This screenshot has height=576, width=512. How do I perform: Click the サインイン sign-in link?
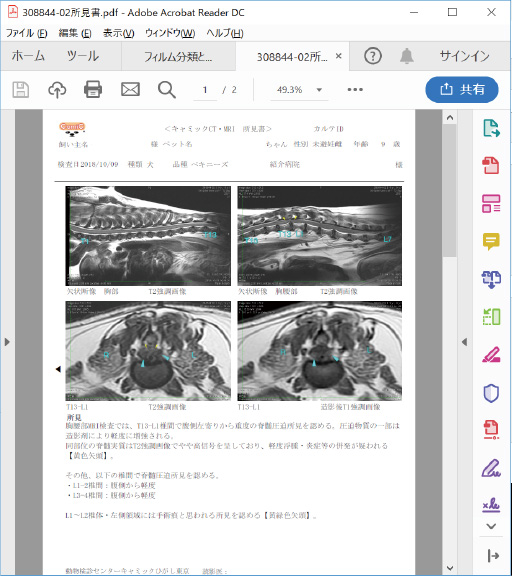point(465,56)
